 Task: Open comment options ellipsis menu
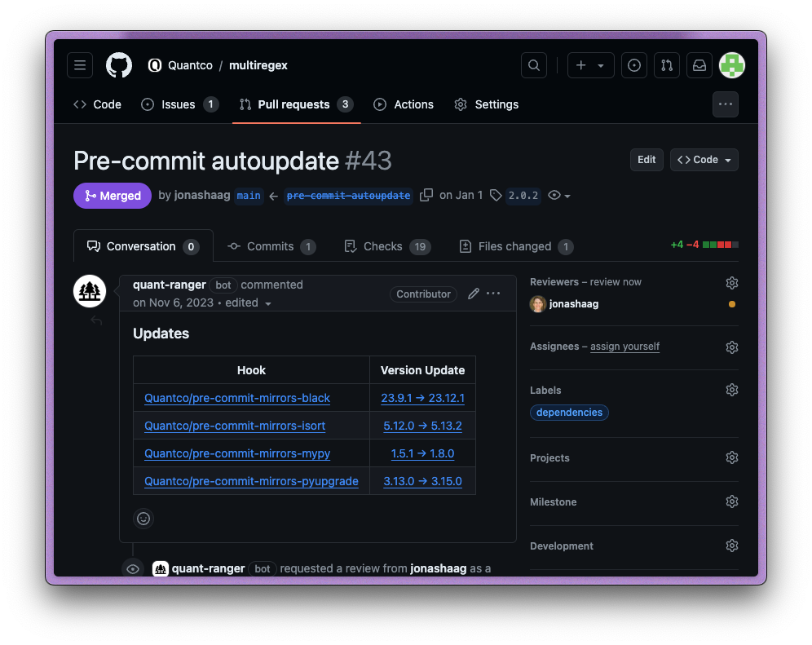493,294
